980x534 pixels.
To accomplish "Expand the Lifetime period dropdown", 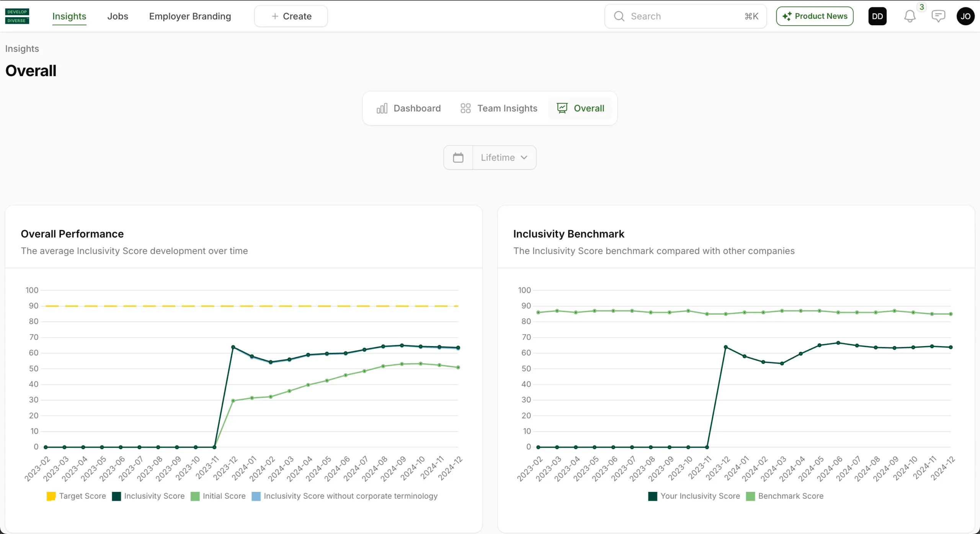I will tap(498, 157).
